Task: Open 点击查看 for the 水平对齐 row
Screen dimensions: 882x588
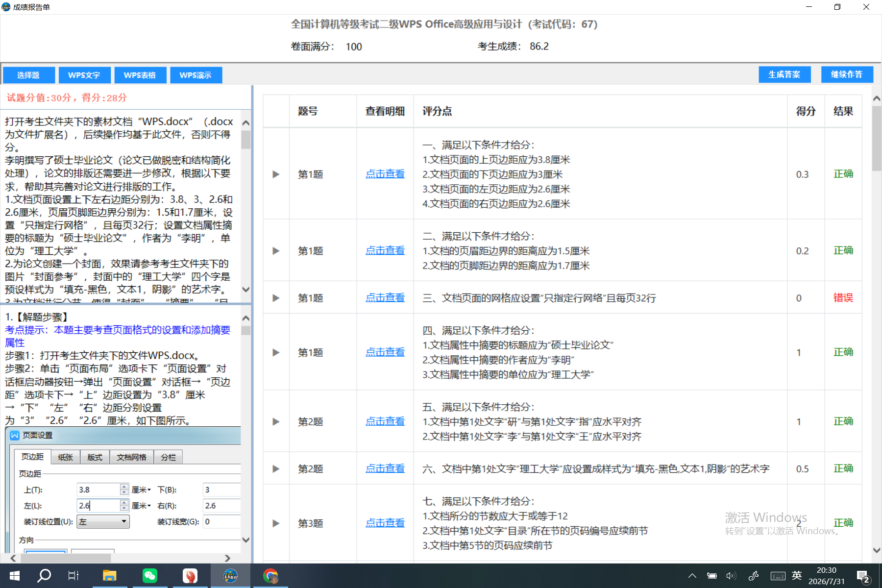Action: point(385,421)
